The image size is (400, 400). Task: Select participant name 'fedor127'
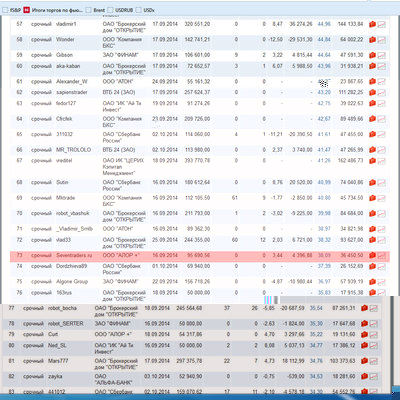(66, 103)
